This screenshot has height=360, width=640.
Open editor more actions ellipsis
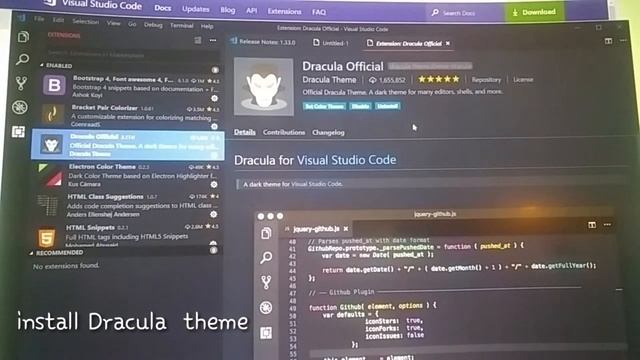point(623,40)
